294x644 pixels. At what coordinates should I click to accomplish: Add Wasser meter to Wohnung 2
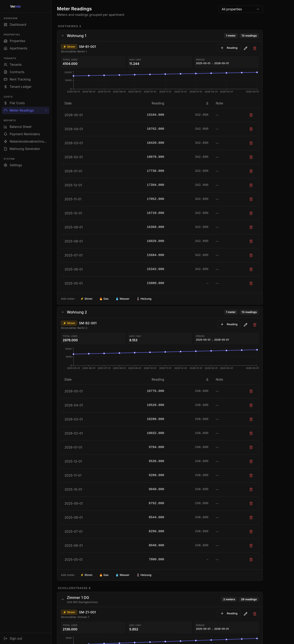(123, 575)
